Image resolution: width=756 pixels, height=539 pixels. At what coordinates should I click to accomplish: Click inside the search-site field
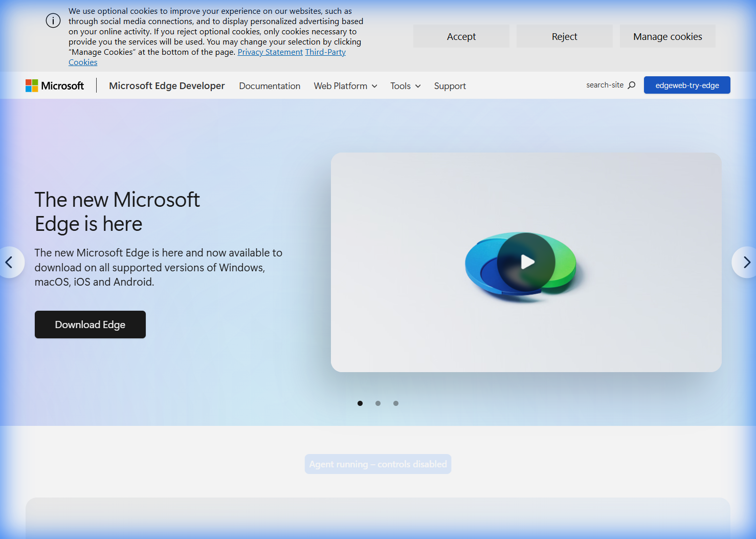click(x=605, y=85)
